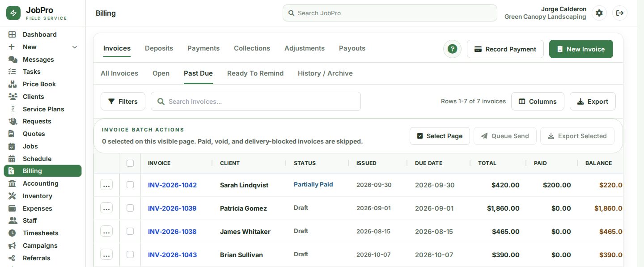This screenshot has height=267, width=644.
Task: Show the Open invoices sub-tab
Action: pyautogui.click(x=161, y=73)
